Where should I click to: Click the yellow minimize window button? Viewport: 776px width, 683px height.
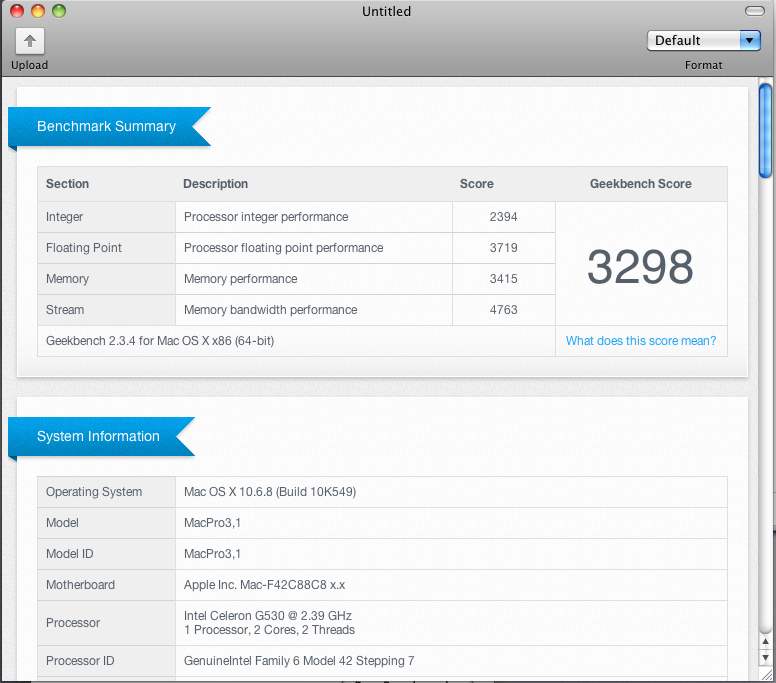(38, 11)
